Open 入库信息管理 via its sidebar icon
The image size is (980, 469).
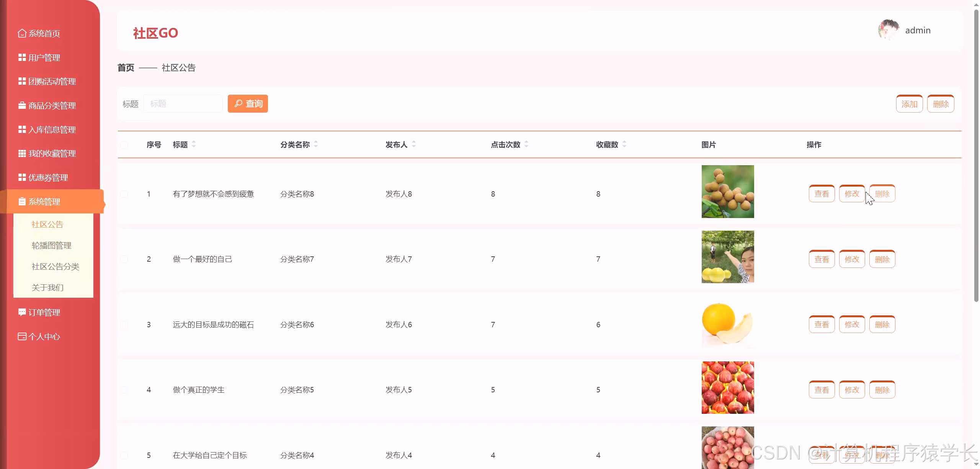pyautogui.click(x=22, y=130)
